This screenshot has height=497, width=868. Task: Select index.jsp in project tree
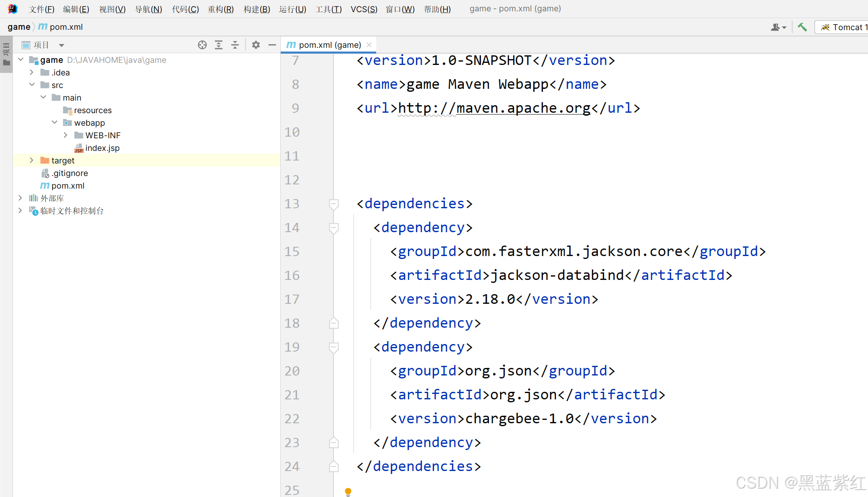102,148
